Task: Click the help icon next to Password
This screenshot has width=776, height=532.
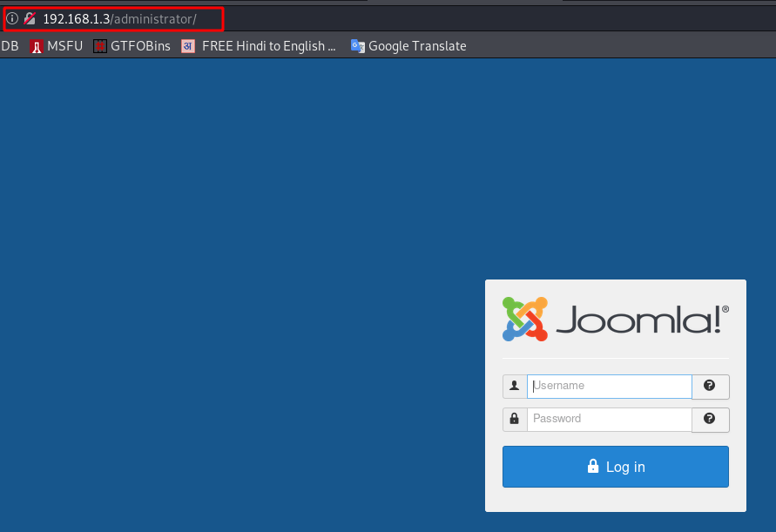Action: pos(710,419)
